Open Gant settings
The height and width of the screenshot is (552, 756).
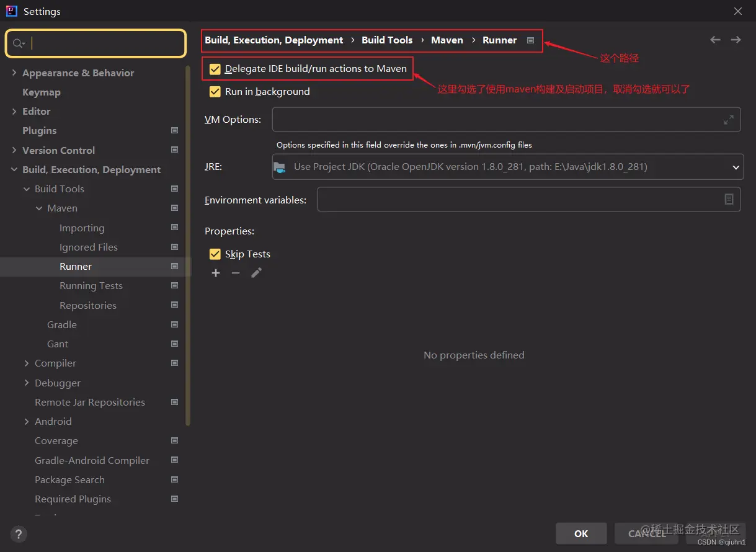(x=58, y=344)
